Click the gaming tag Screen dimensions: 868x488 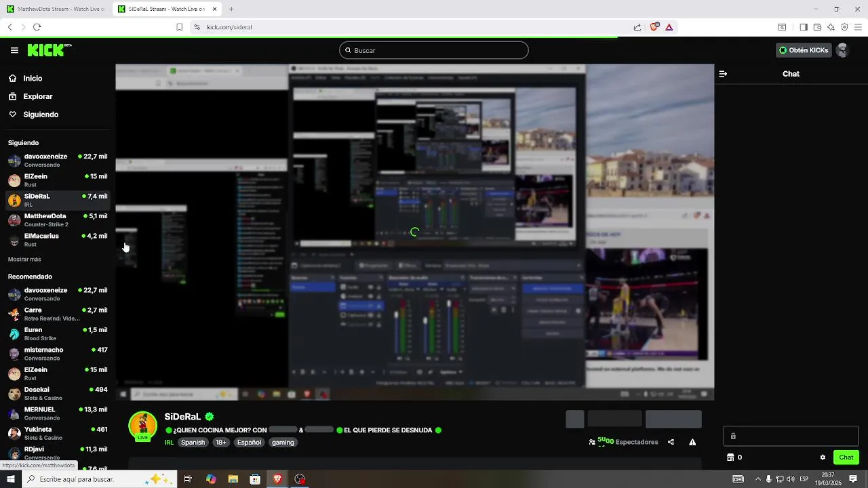pos(283,443)
